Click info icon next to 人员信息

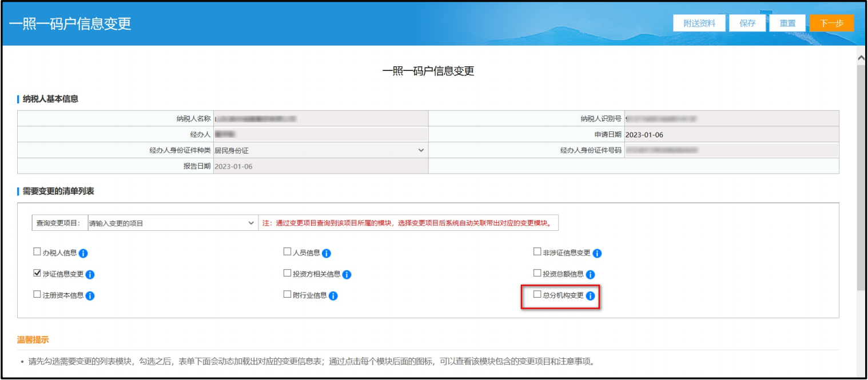pos(327,253)
